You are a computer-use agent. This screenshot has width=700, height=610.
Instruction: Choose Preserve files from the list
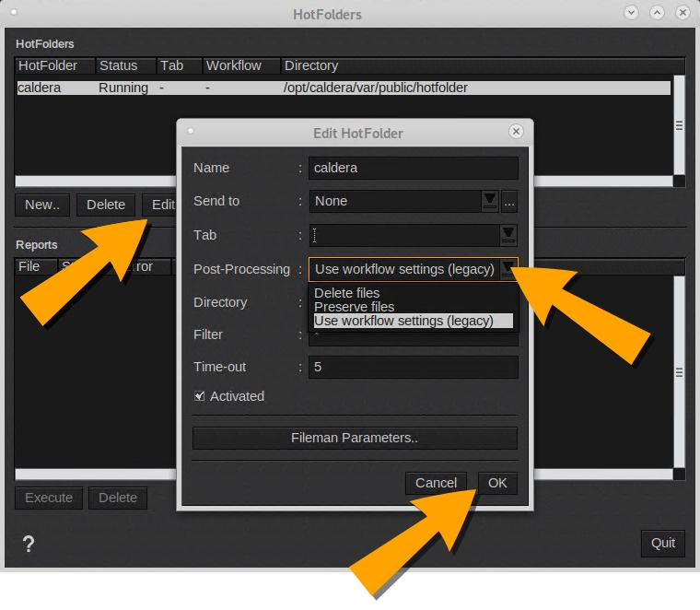354,307
